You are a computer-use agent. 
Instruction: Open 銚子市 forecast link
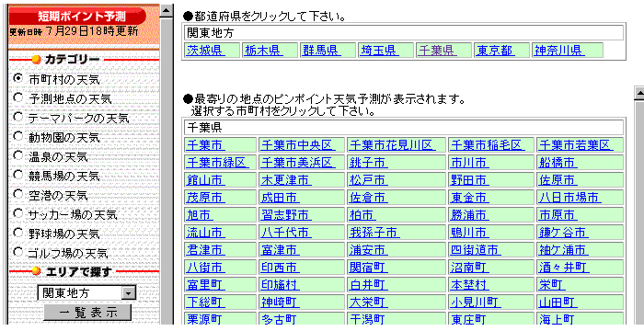pos(368,163)
